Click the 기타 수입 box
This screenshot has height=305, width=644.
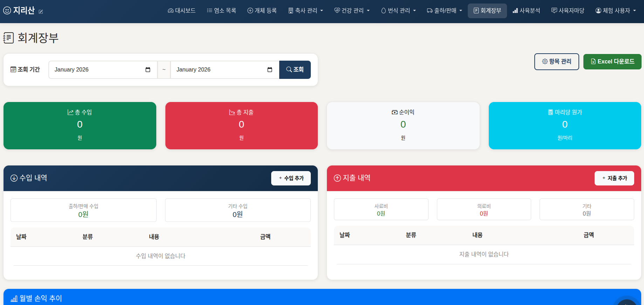tap(238, 210)
